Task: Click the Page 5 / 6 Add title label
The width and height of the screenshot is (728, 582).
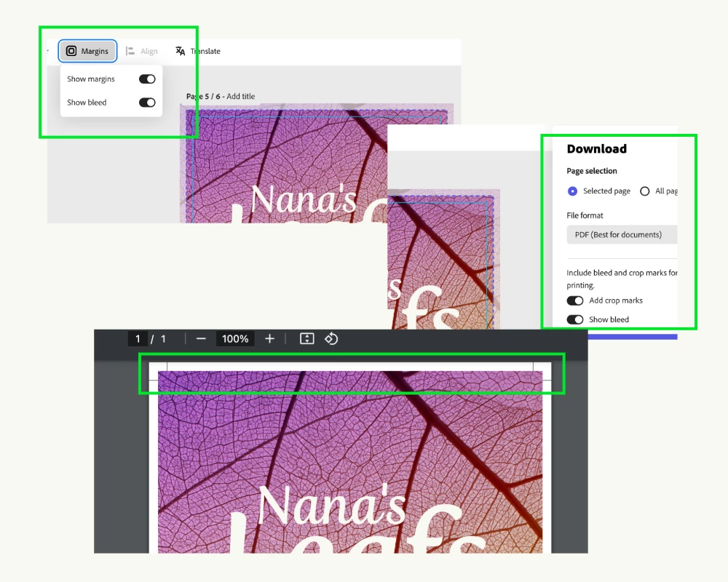Action: pyautogui.click(x=221, y=96)
